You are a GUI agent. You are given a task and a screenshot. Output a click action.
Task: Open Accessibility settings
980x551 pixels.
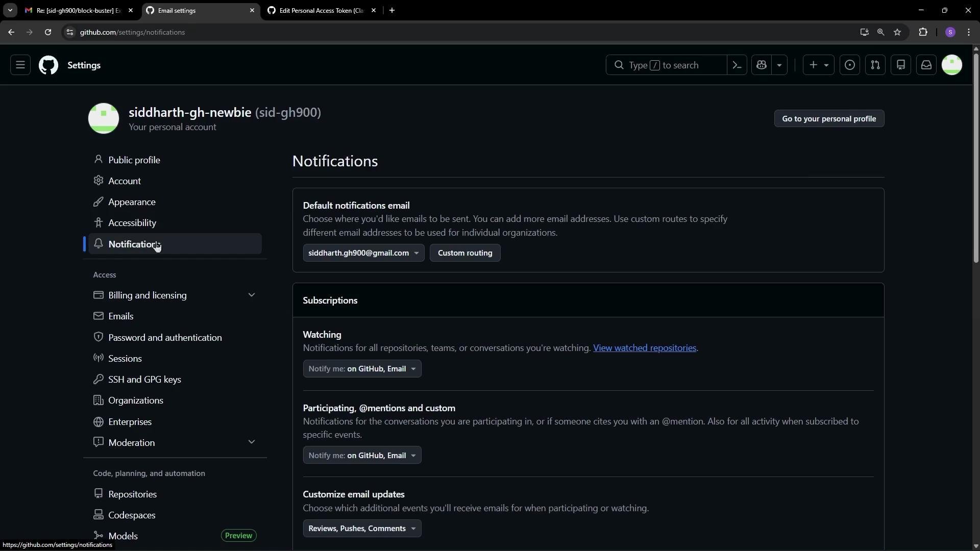point(175,223)
